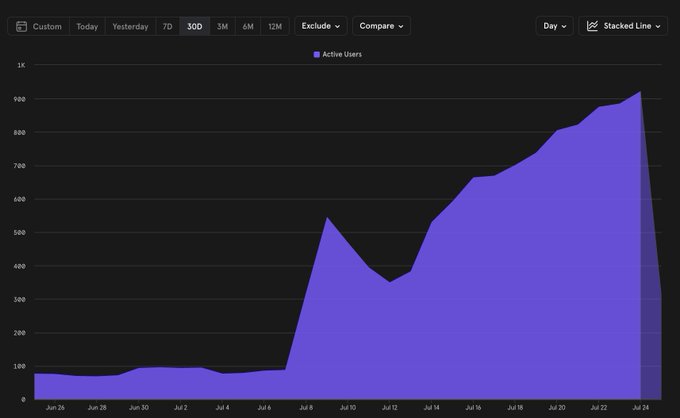Image resolution: width=680 pixels, height=418 pixels.
Task: Switch to the 12M range
Action: tap(275, 26)
